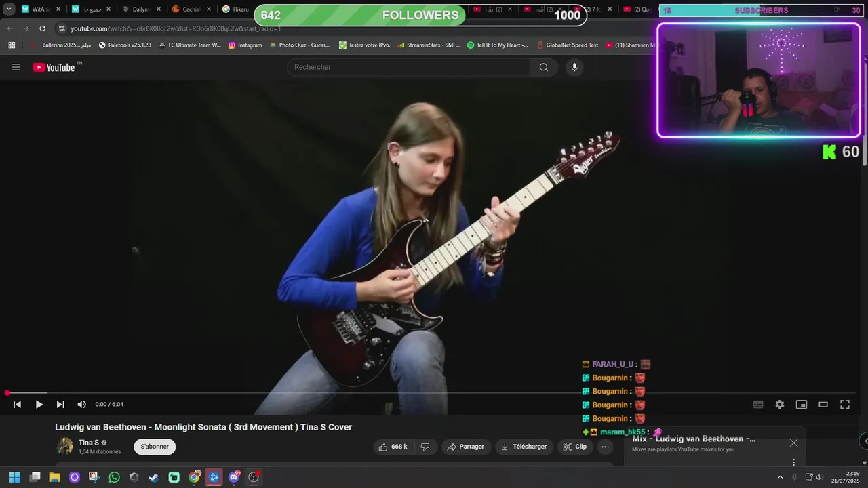Switch to the Gachiakuta browser tab
Screen dimensions: 868x488
click(191, 9)
